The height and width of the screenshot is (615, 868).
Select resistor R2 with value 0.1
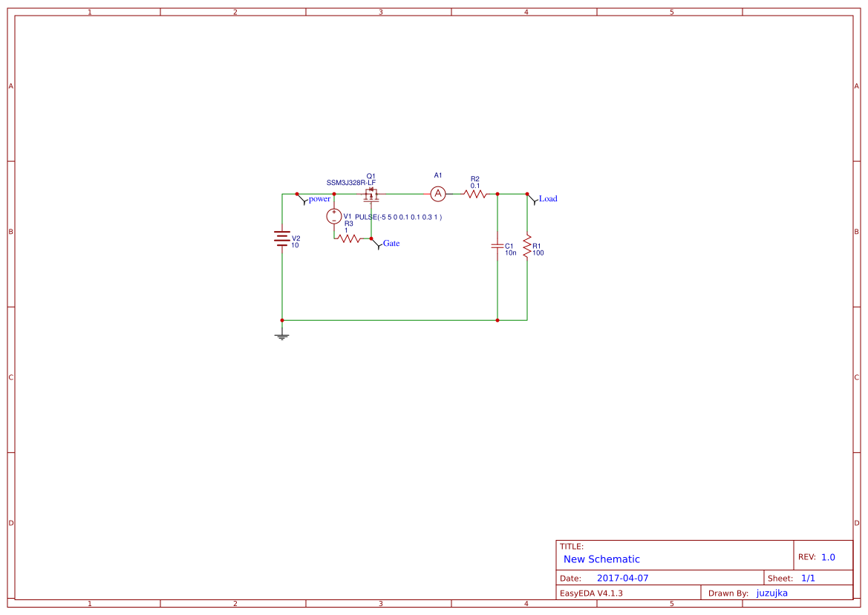click(x=474, y=194)
